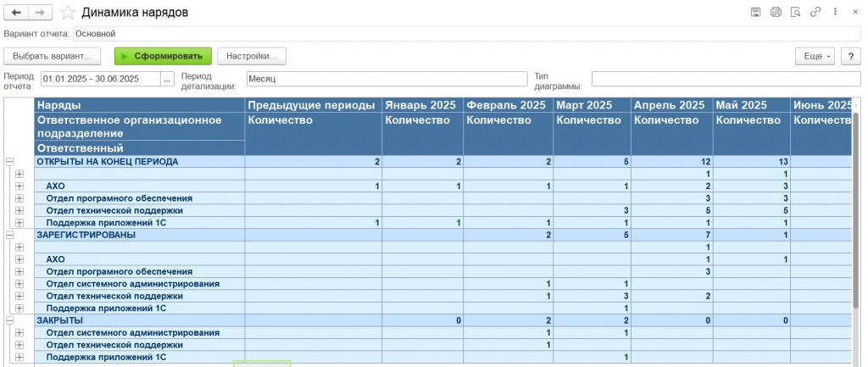
Task: Expand Отдел технической поддержки under ЗАРЕГИСТРИРОВАНЫ
Action: [19, 296]
